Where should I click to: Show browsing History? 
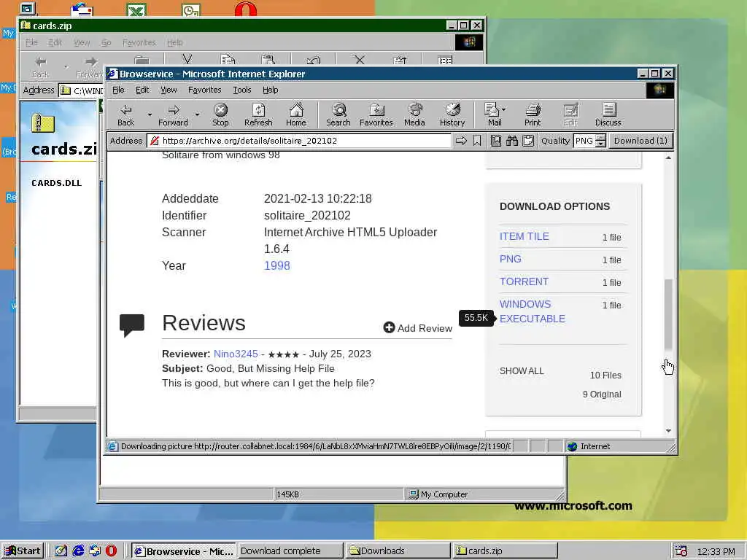coord(452,114)
